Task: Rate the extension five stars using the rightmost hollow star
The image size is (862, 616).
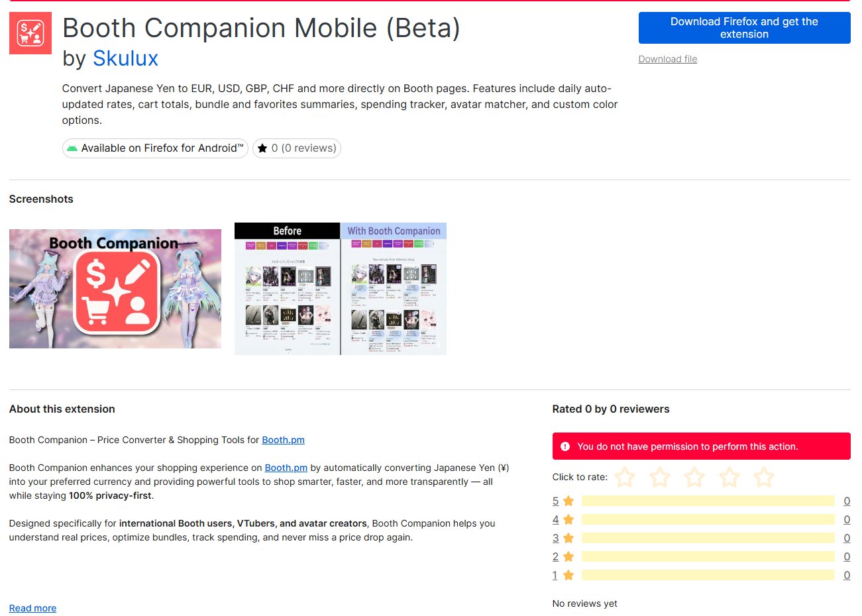Action: tap(763, 477)
